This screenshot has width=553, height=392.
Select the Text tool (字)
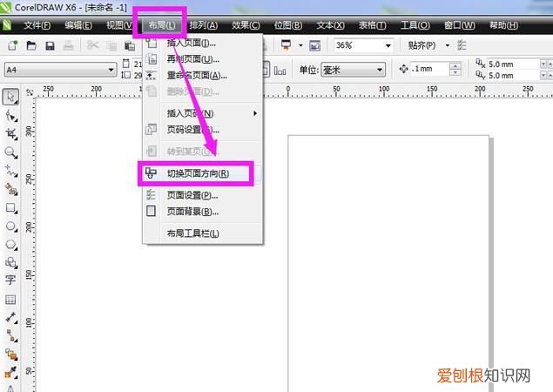click(10, 280)
